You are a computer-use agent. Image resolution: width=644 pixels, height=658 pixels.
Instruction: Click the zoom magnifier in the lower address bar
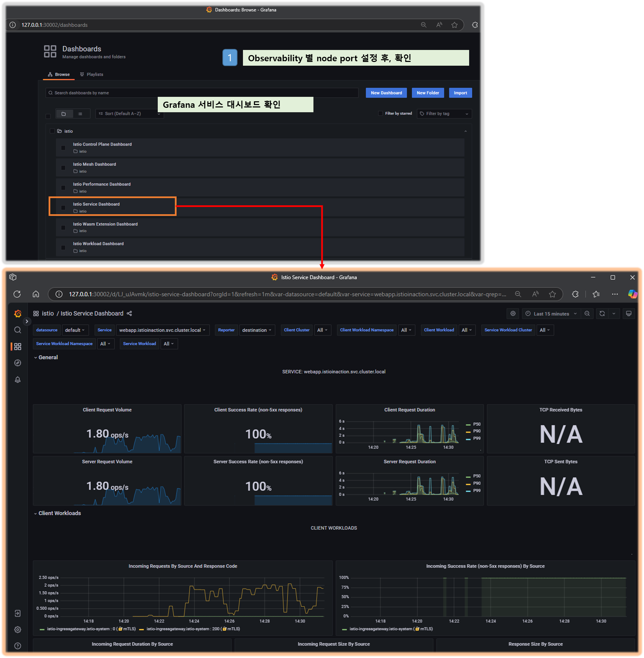[518, 294]
